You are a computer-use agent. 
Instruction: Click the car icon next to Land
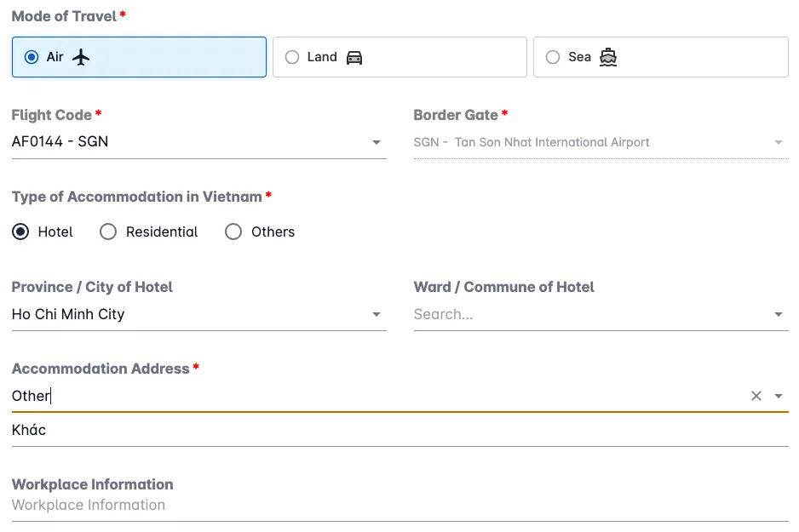tap(354, 58)
